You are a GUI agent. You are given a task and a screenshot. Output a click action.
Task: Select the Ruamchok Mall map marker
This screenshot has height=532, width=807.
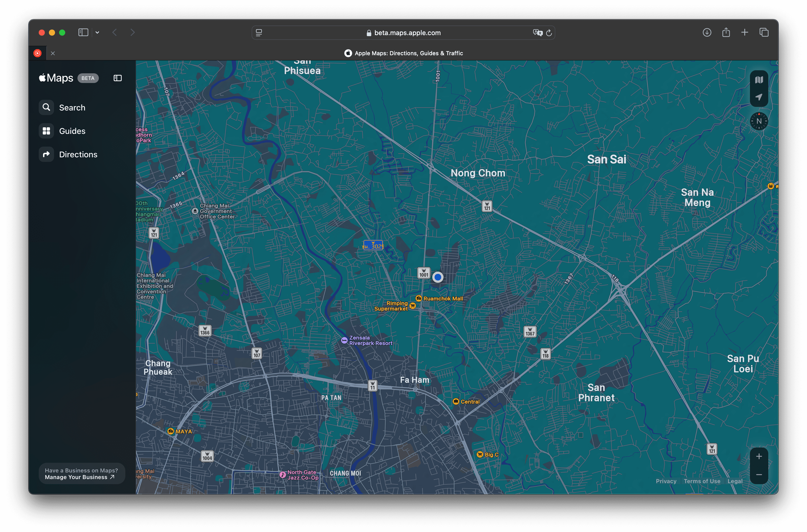pos(419,299)
